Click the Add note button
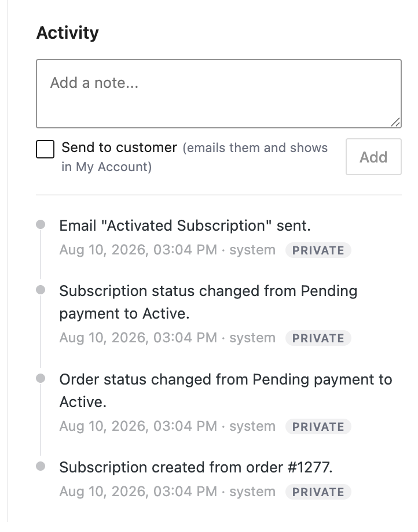The height and width of the screenshot is (532, 418). [x=373, y=157]
